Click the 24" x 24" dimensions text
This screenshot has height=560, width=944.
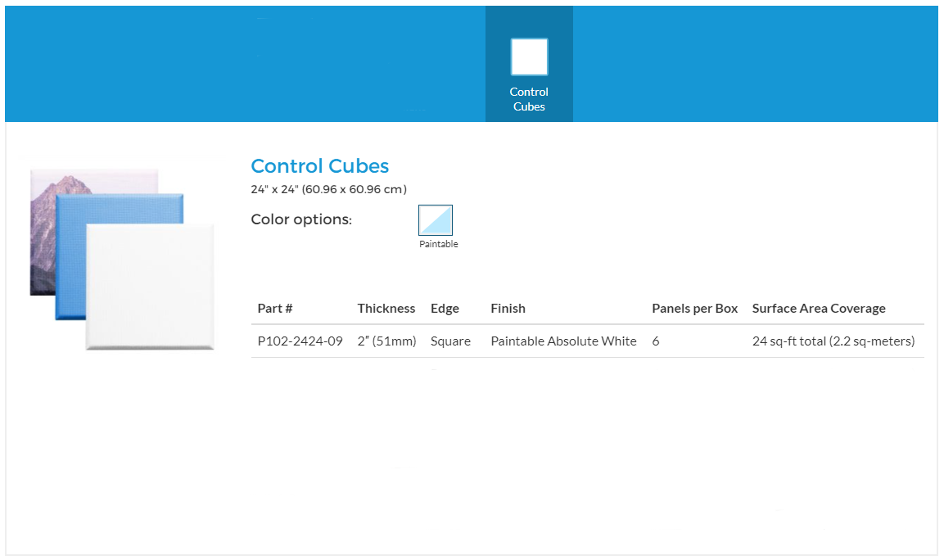328,189
